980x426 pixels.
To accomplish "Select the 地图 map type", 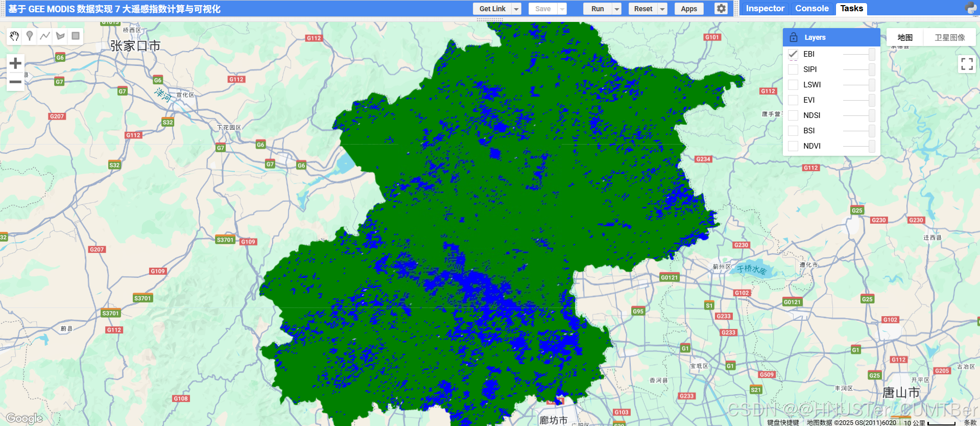I will click(x=905, y=37).
